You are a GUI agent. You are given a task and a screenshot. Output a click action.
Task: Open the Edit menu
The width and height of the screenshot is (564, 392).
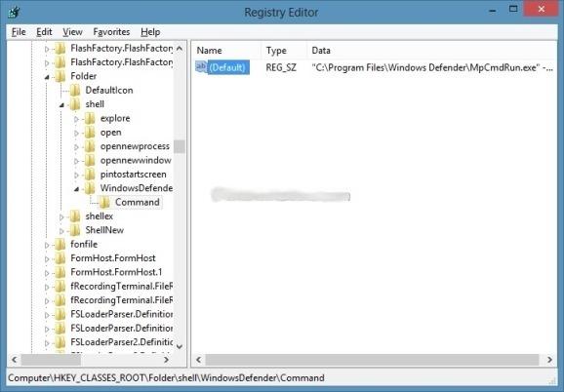click(x=44, y=32)
